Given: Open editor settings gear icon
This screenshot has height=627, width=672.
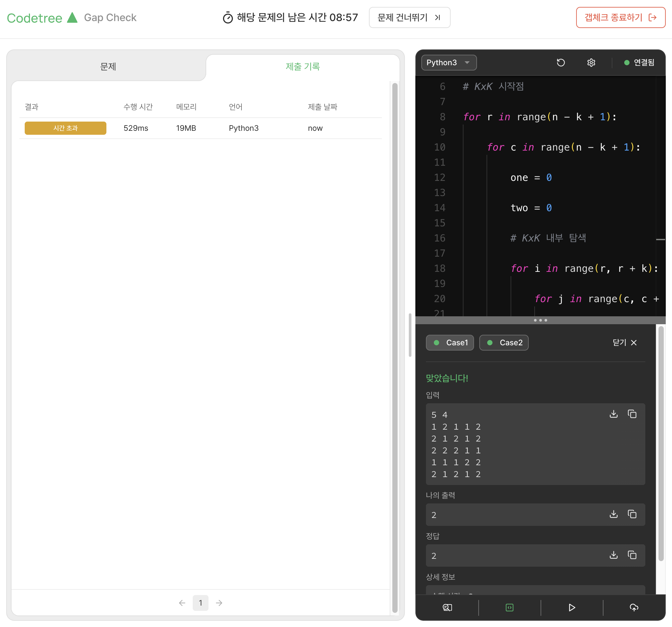Looking at the screenshot, I should [591, 63].
